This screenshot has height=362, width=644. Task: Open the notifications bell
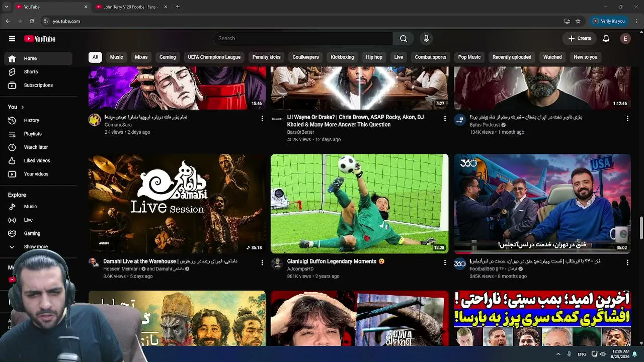point(606,38)
